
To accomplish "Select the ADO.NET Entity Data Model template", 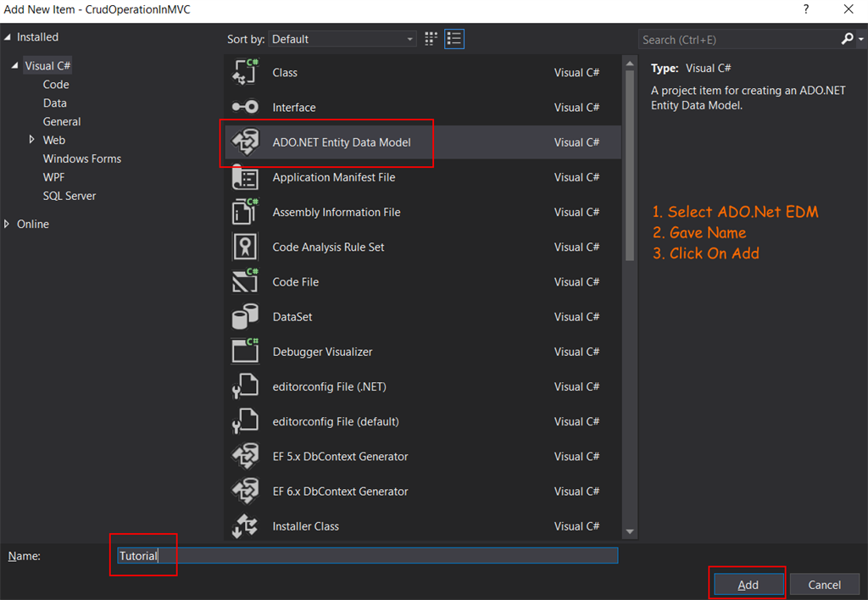I will (x=341, y=142).
